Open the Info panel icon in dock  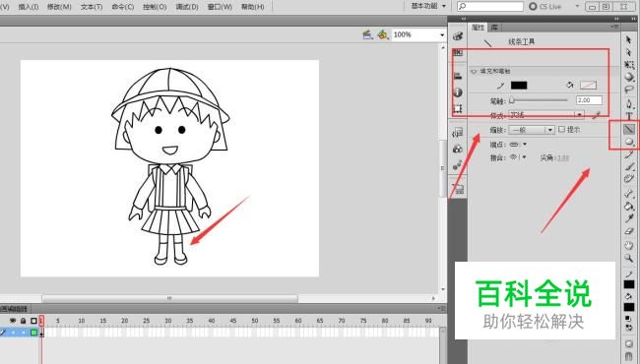[x=458, y=92]
